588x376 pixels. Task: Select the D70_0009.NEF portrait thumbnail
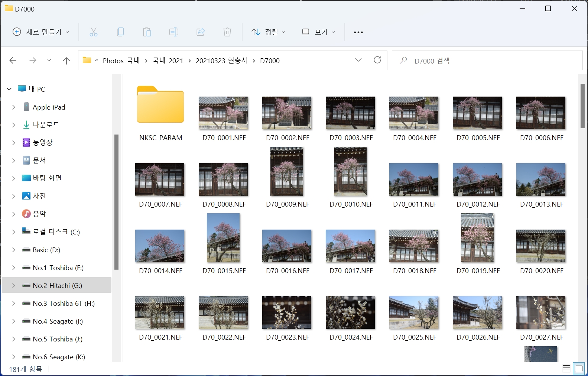(287, 171)
